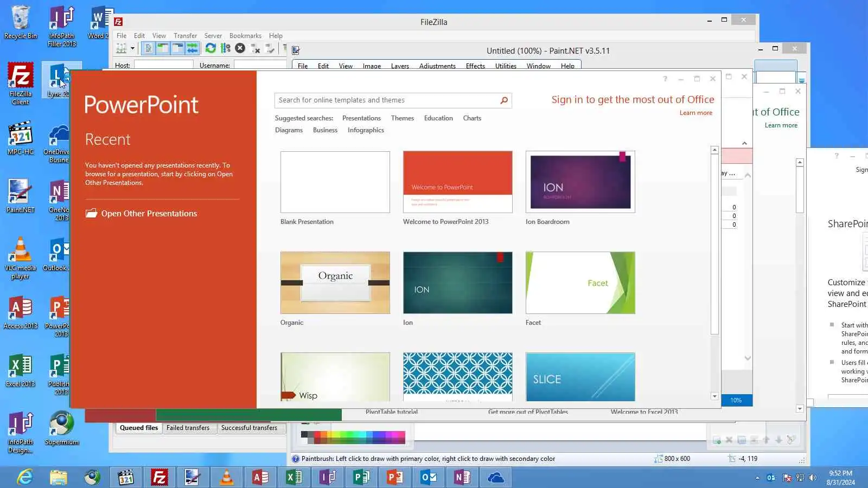Expand the Site Manager dropdown arrow in FileZilla
The image size is (868, 488).
(x=132, y=48)
